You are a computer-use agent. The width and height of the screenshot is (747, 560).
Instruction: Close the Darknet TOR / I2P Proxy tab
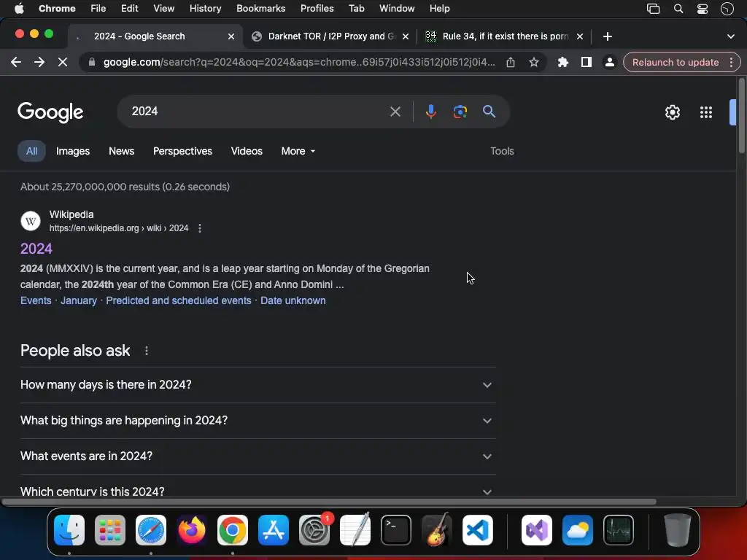tap(406, 36)
